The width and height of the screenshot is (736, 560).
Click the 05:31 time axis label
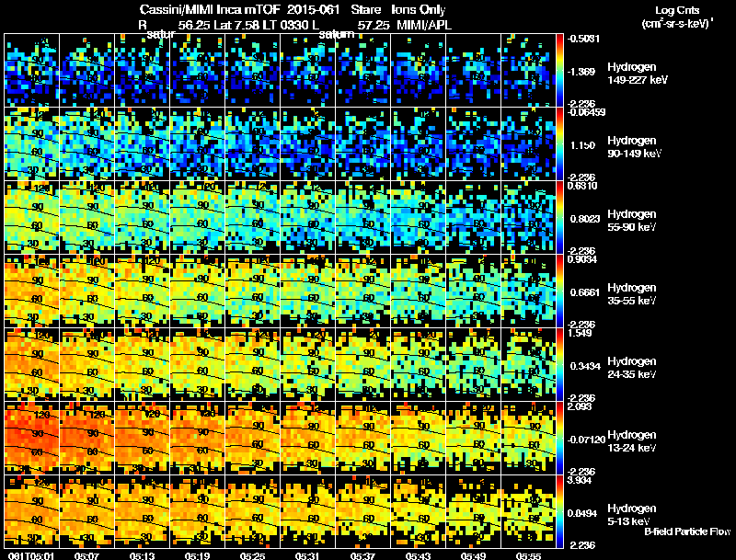pos(307,556)
